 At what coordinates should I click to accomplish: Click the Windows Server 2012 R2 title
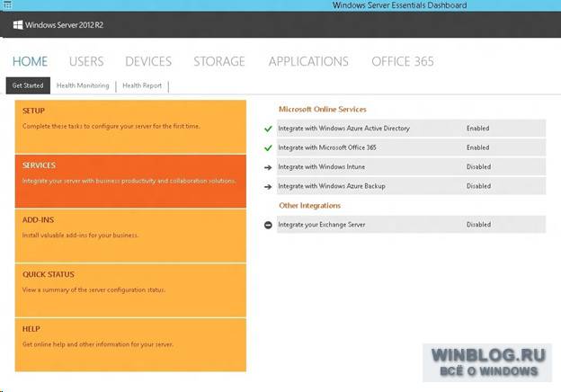tap(65, 25)
